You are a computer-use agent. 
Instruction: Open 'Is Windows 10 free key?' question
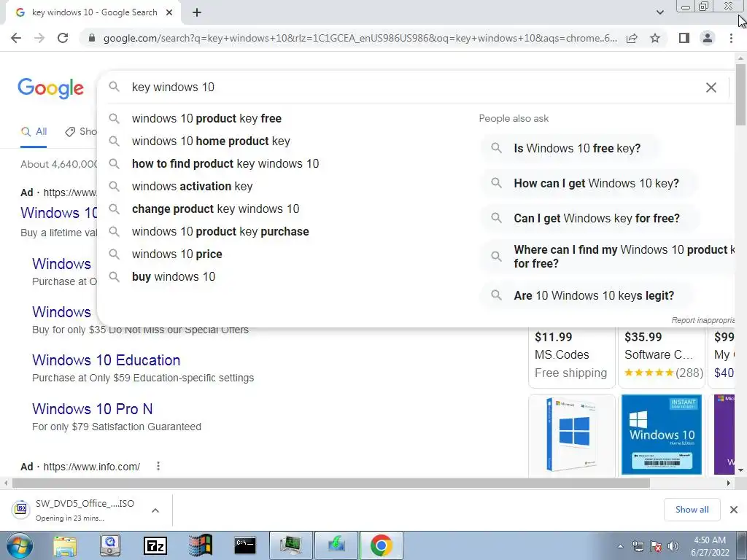570,149
